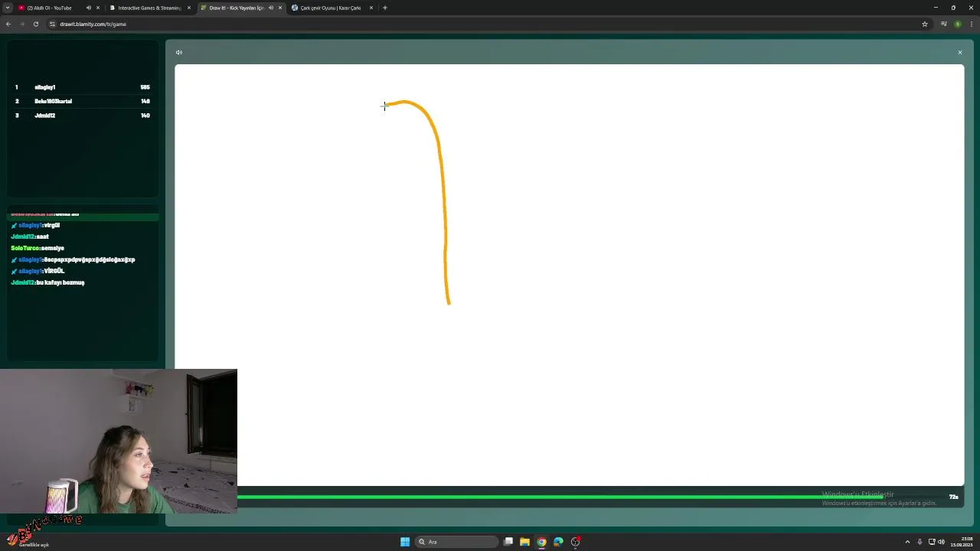Click the score 565 in leaderboard
Screen dimensions: 980x551
point(145,87)
